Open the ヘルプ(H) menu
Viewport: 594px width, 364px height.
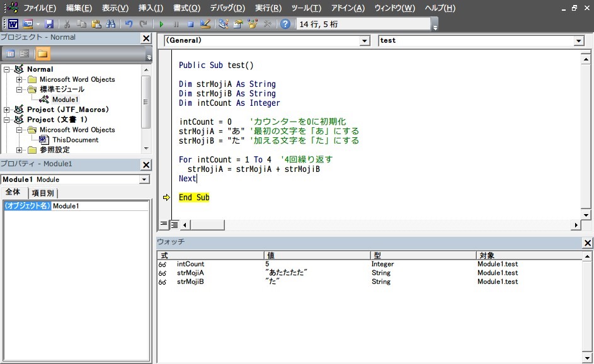[x=440, y=8]
